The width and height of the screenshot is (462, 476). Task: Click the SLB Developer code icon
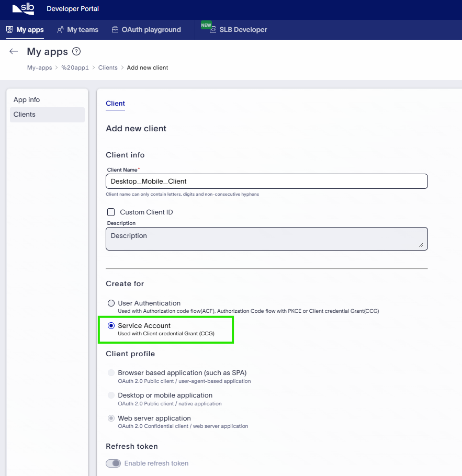point(213,30)
